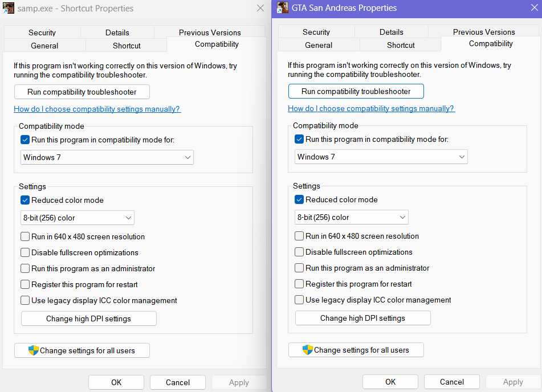Enable Run as administrator in samp.exe window
Screen dimensions: 542x392
pos(25,268)
